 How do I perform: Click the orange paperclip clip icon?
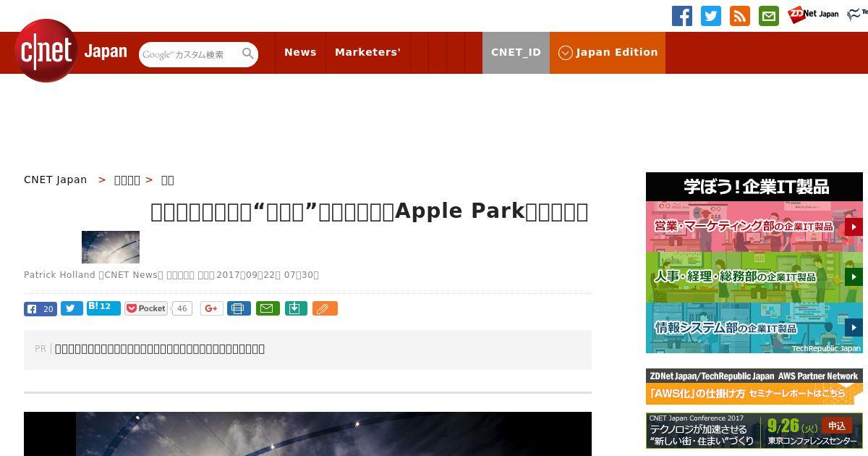325,308
